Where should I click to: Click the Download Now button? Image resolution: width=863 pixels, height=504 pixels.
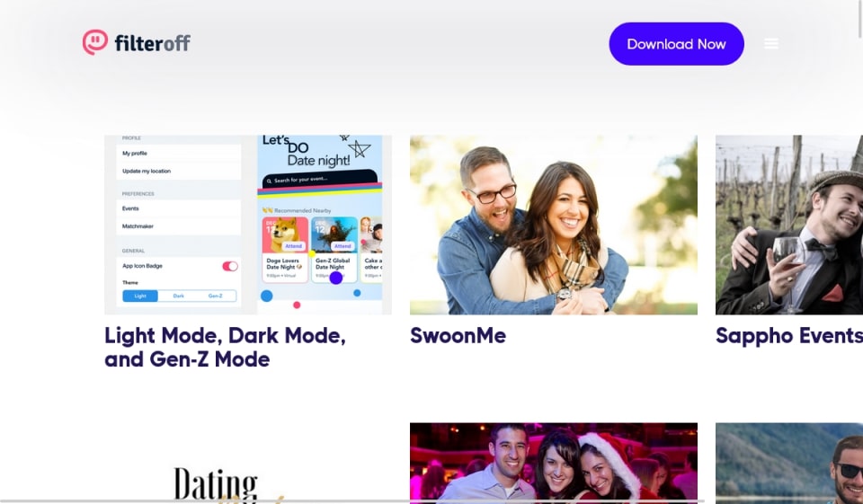[x=676, y=44]
